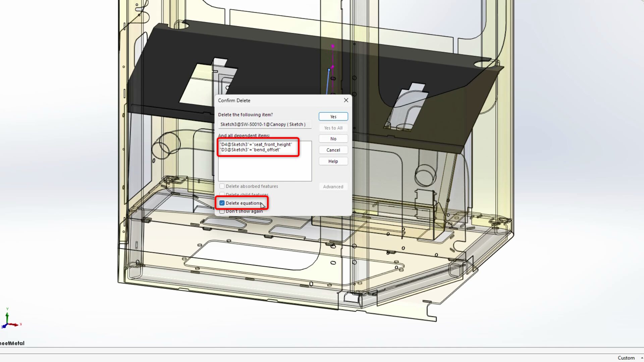Enable the Don't show again checkbox
The image size is (644, 362).
[222, 212]
